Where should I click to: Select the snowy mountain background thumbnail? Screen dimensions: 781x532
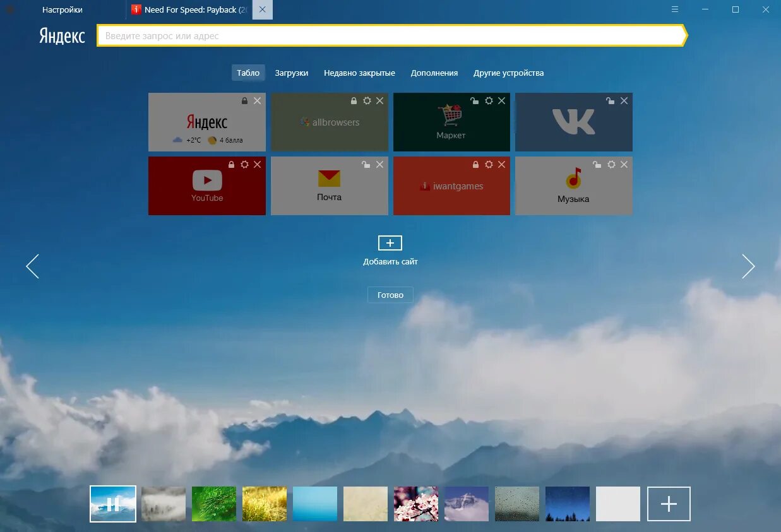tap(467, 504)
